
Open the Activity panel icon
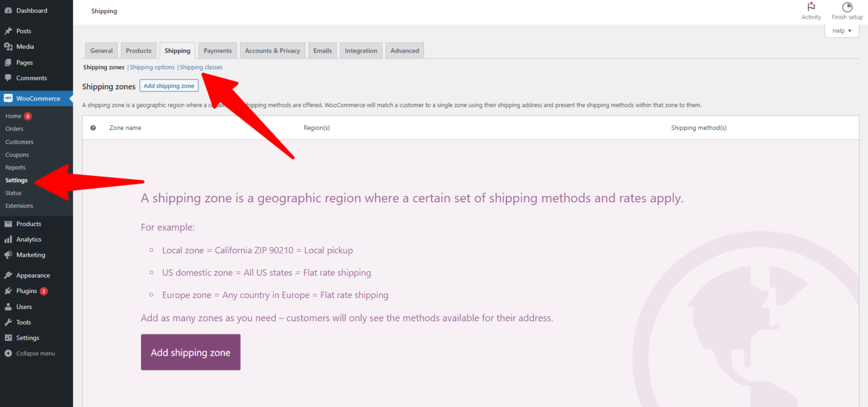click(811, 7)
